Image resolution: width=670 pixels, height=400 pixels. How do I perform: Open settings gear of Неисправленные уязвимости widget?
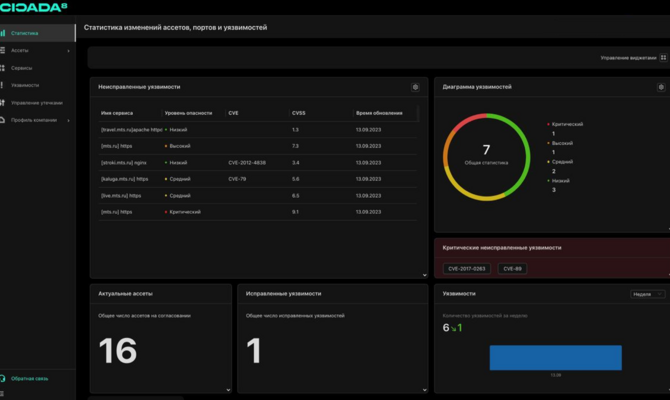[x=415, y=87]
